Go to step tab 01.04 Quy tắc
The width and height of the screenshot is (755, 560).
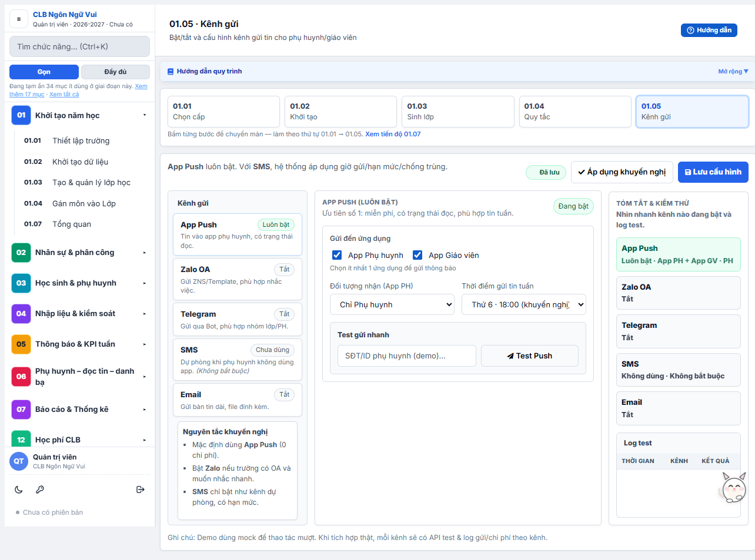click(575, 112)
